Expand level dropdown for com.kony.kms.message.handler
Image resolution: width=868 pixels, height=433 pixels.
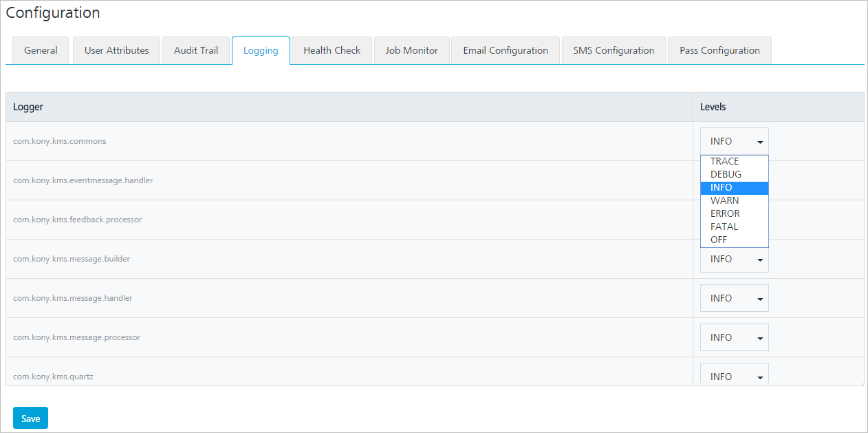734,298
